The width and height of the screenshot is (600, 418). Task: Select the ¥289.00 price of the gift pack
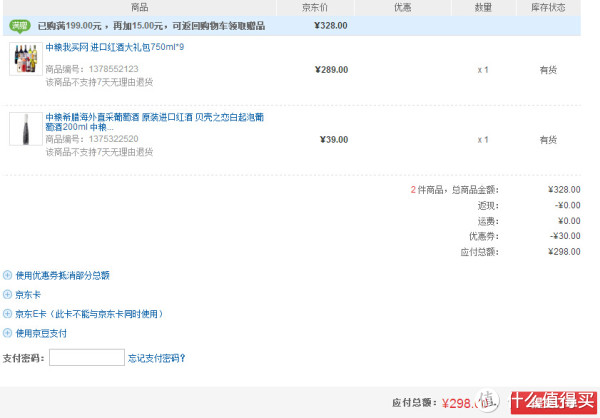point(331,70)
